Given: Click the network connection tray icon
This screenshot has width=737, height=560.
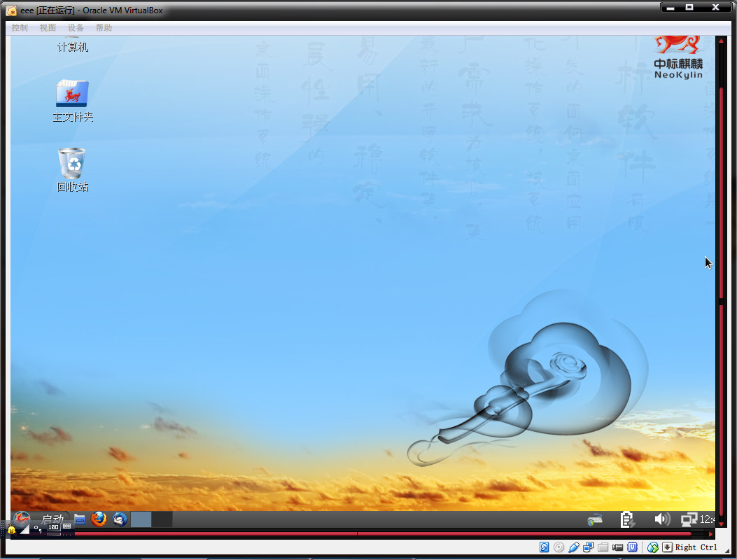Looking at the screenshot, I should pyautogui.click(x=689, y=519).
